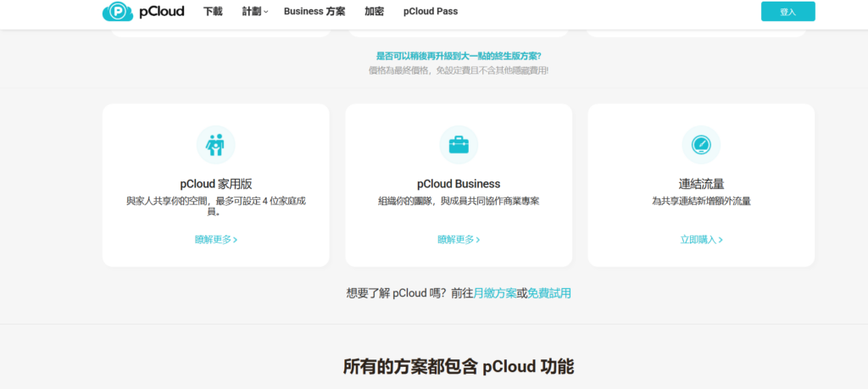Image resolution: width=868 pixels, height=389 pixels.
Task: Go to Business 方案 in navigation
Action: click(314, 11)
